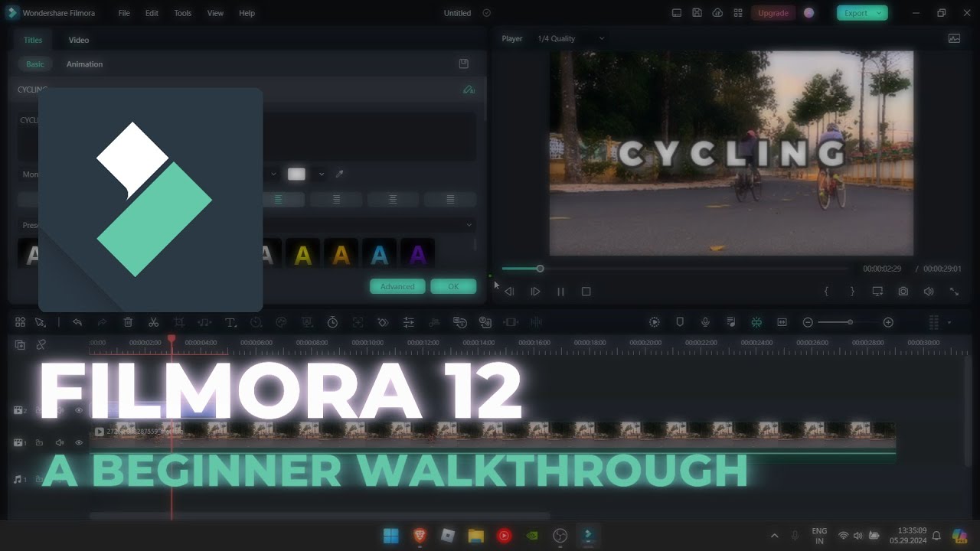Screen dimensions: 980x551
Task: Open the File menu
Action: tap(124, 13)
